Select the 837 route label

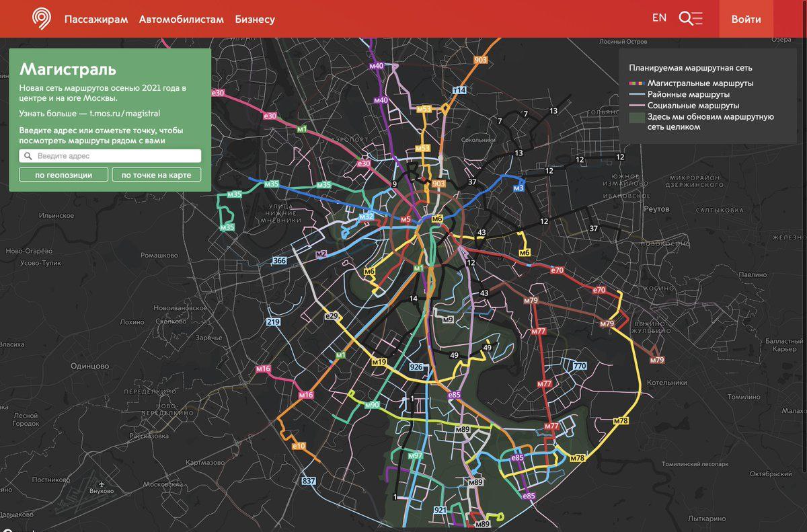(x=309, y=481)
